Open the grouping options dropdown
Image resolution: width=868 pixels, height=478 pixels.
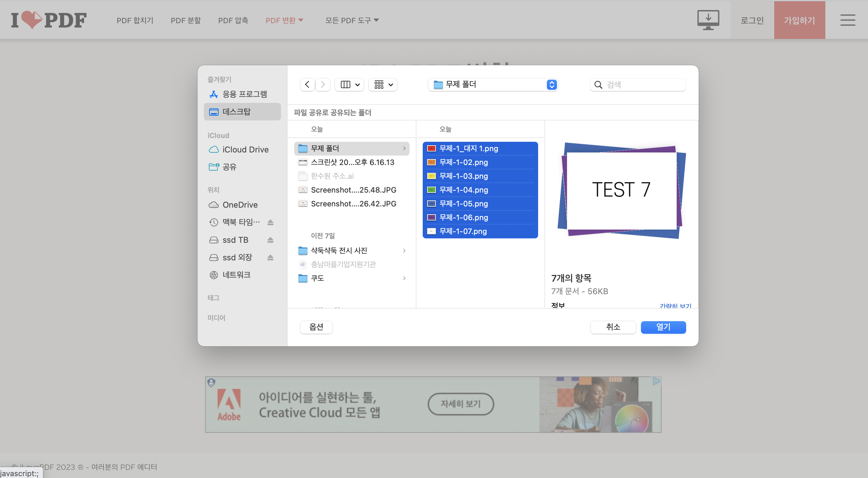[x=383, y=85]
